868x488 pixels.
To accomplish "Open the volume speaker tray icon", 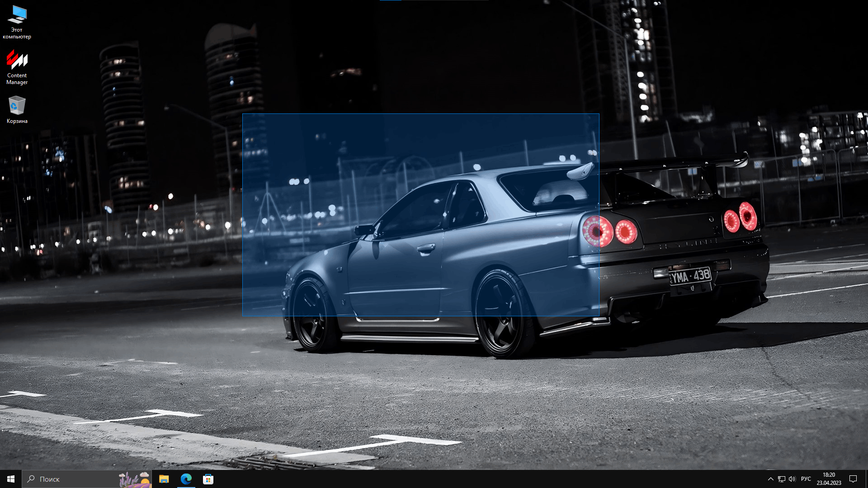I will [792, 479].
